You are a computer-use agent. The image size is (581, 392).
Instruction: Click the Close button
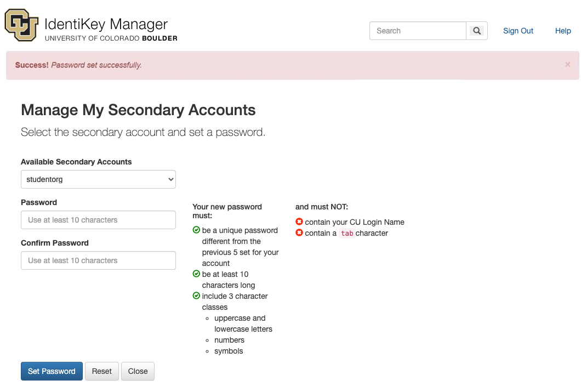point(138,371)
